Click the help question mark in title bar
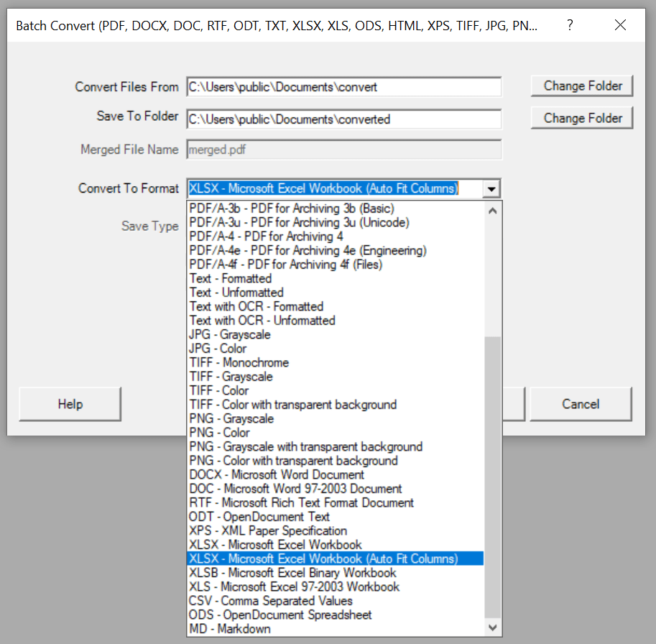Viewport: 656px width, 644px height. point(570,25)
